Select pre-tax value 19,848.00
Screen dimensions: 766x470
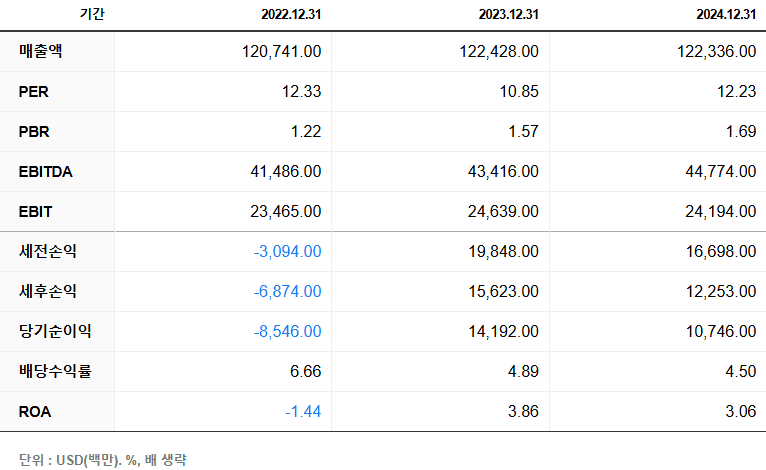503,252
